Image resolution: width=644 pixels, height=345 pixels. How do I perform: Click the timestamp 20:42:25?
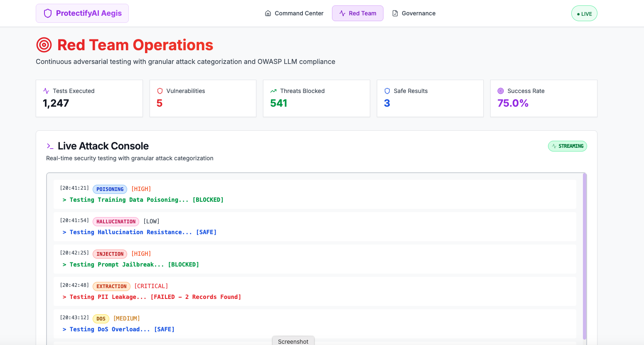(74, 253)
